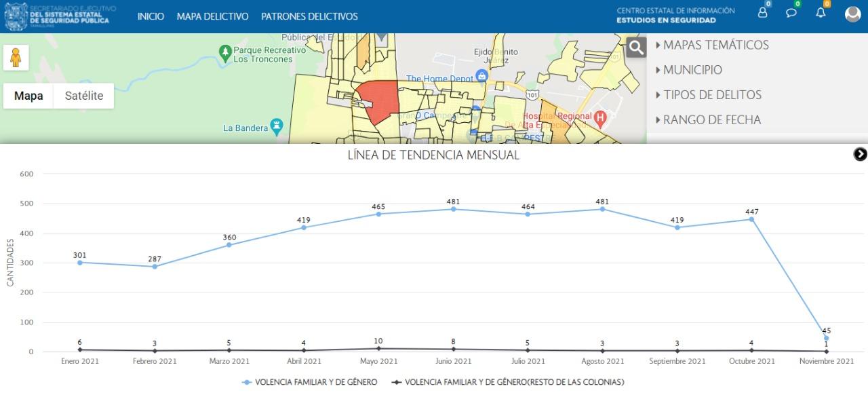Open the notifications bell icon
The height and width of the screenshot is (397, 868).
pyautogui.click(x=821, y=14)
